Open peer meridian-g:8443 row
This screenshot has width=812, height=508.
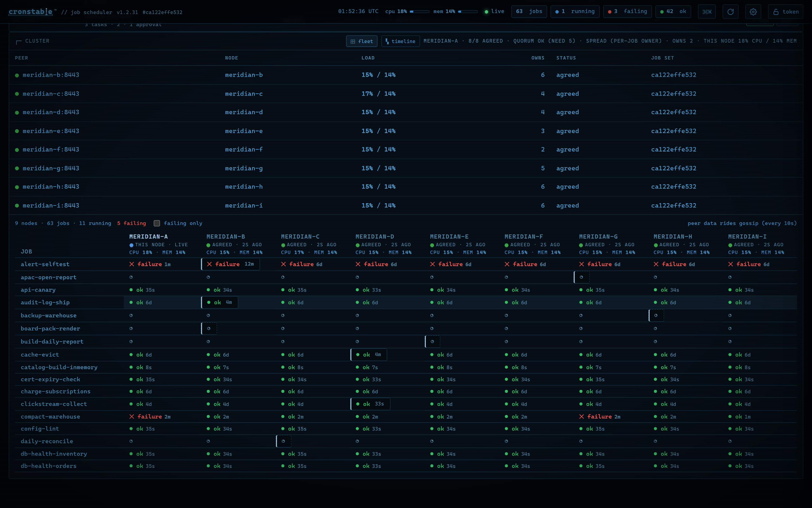click(406, 168)
